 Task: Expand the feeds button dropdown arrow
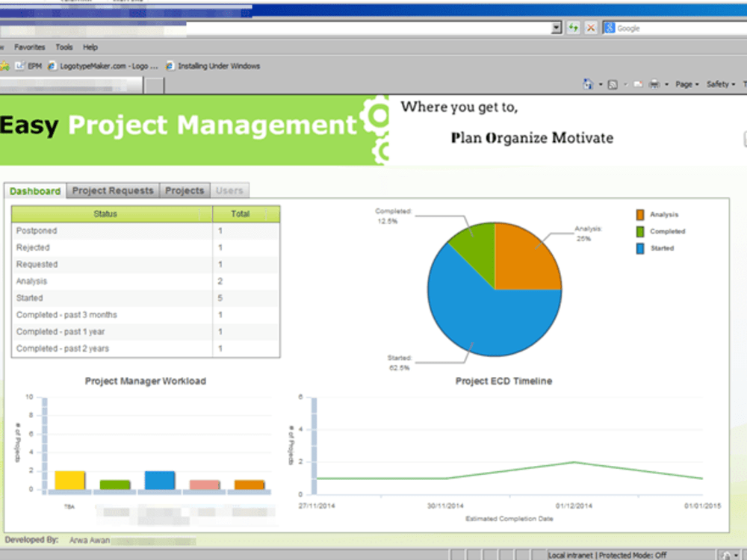coord(625,85)
